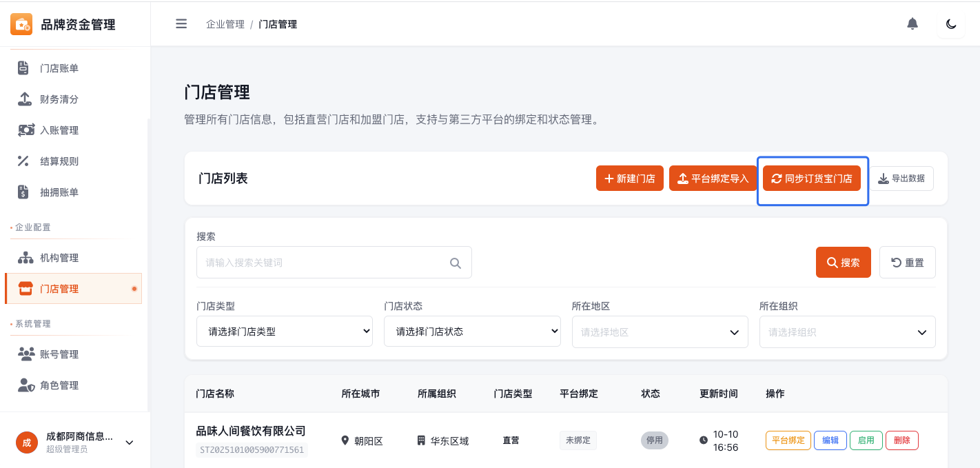The height and width of the screenshot is (468, 980).
Task: Open the 所在组织 selector
Action: pyautogui.click(x=847, y=332)
